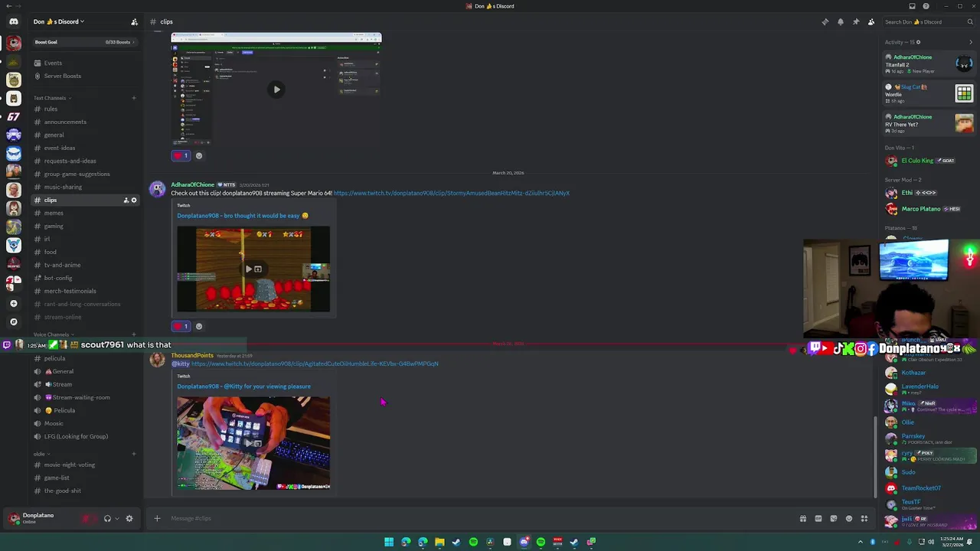Open the Help question mark icon

tap(926, 6)
